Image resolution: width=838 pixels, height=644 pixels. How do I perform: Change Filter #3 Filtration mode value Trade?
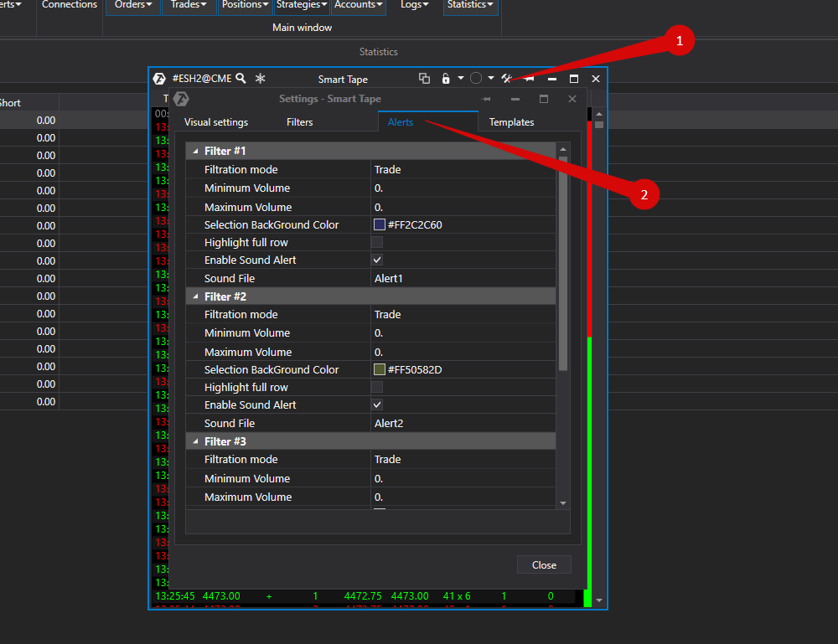[x=463, y=459]
